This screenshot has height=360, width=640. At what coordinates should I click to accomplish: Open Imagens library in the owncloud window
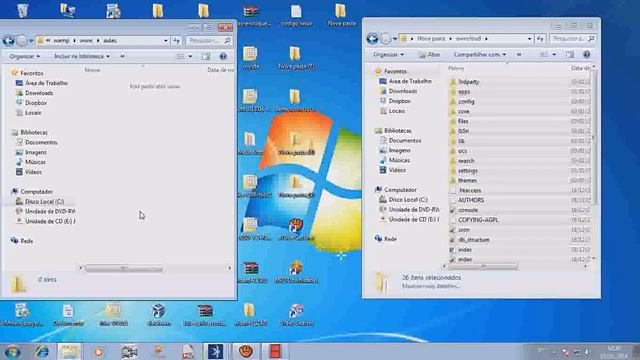click(399, 150)
